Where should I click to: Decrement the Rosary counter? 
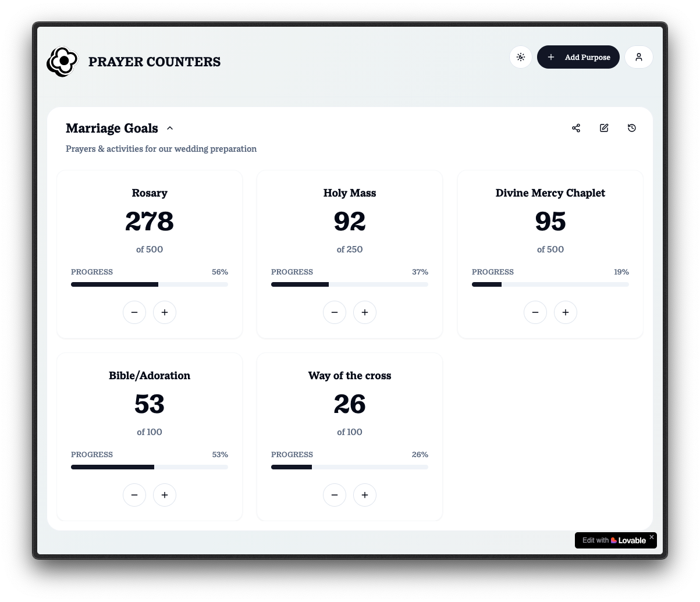[x=134, y=312]
